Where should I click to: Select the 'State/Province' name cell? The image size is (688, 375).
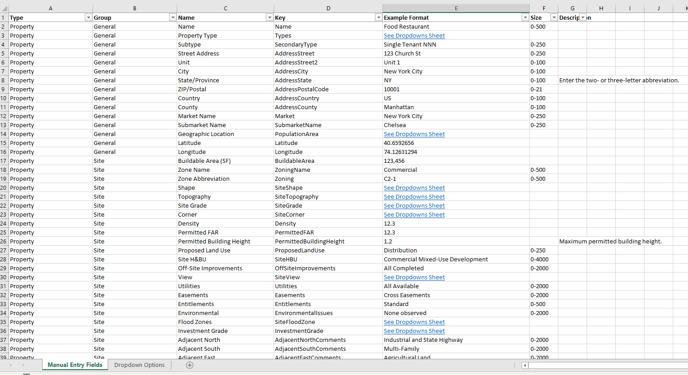pos(225,80)
